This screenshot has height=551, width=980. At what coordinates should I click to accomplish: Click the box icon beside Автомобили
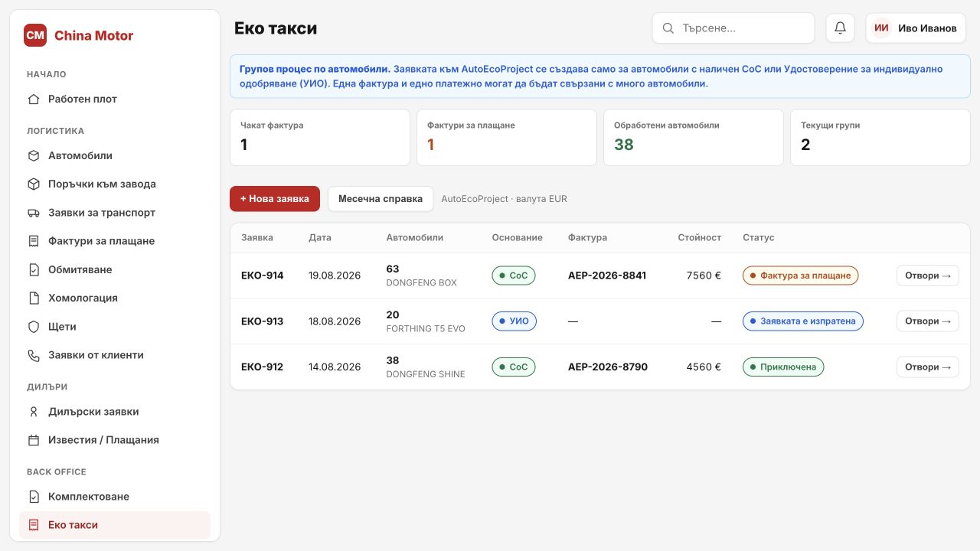tap(34, 155)
